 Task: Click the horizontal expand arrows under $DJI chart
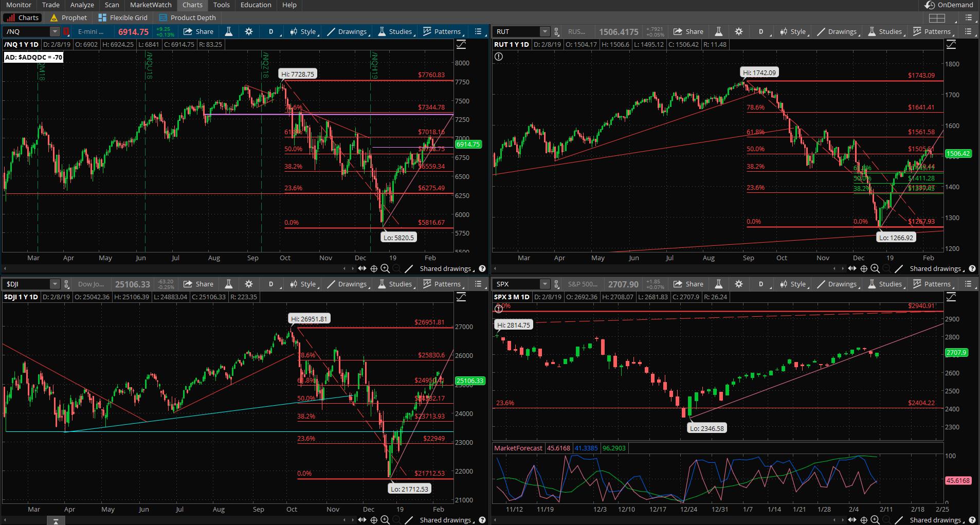pos(362,520)
